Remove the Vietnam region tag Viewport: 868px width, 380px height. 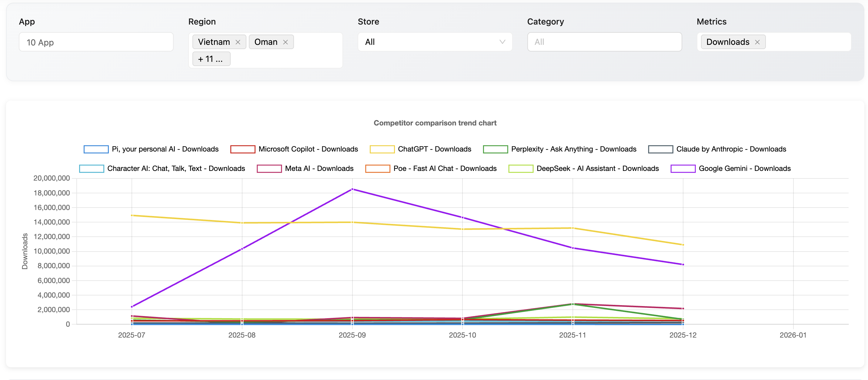238,42
